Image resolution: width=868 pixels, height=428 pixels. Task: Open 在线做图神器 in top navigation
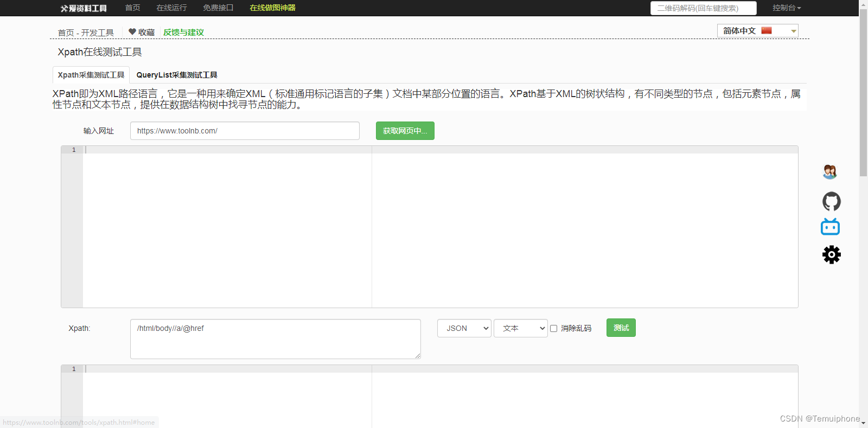tap(272, 8)
